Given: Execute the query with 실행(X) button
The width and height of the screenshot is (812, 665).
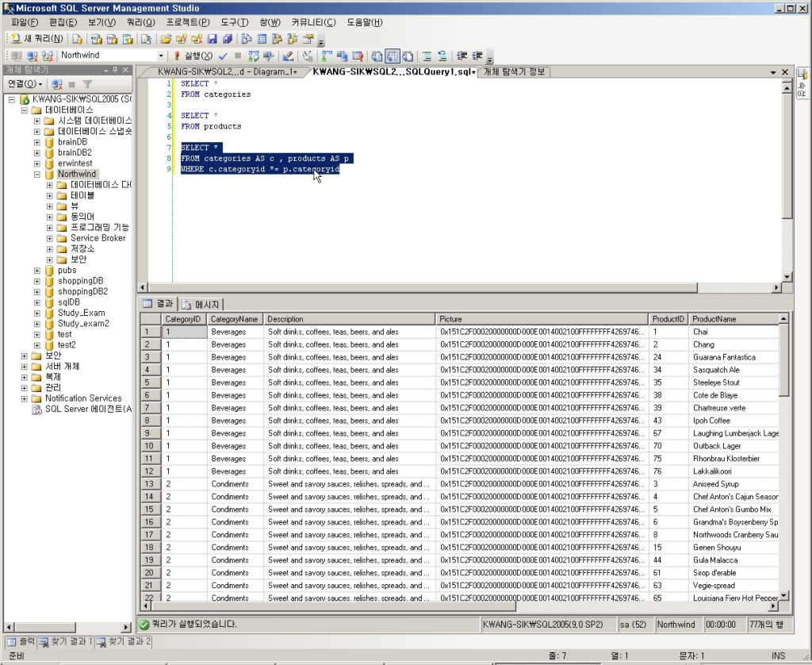Looking at the screenshot, I should click(193, 56).
